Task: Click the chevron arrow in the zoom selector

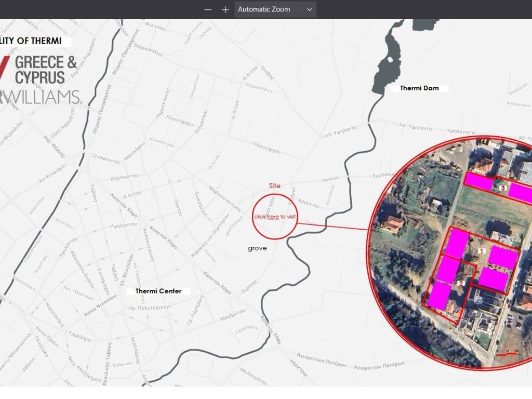Action: (310, 9)
